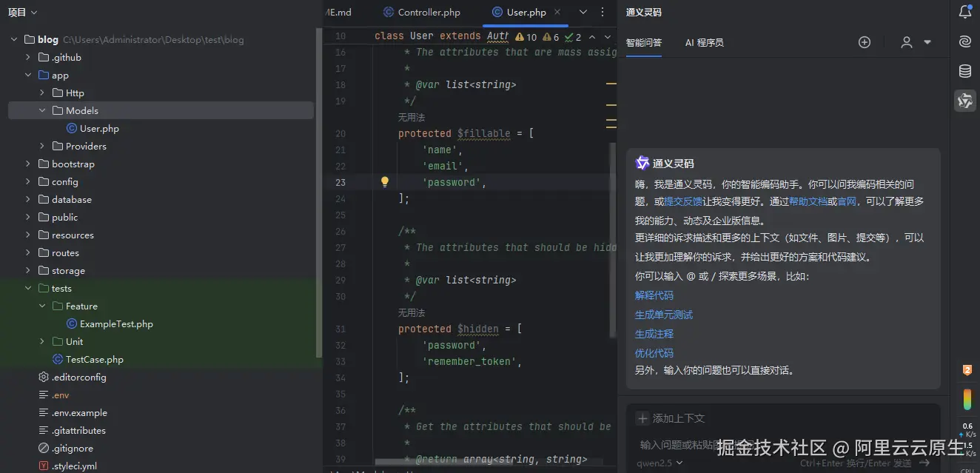Collapse the tests folder
This screenshot has width=980, height=473.
[x=28, y=288]
